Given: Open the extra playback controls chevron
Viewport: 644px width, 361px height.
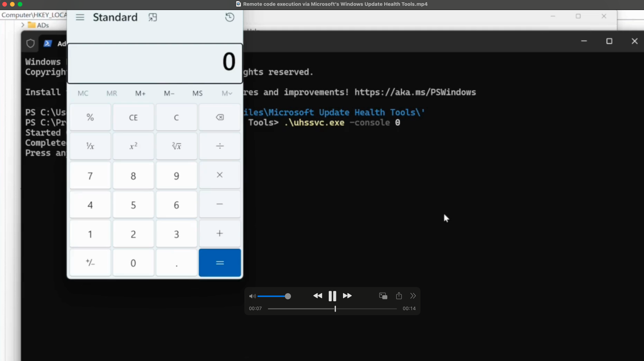Looking at the screenshot, I should [x=413, y=296].
